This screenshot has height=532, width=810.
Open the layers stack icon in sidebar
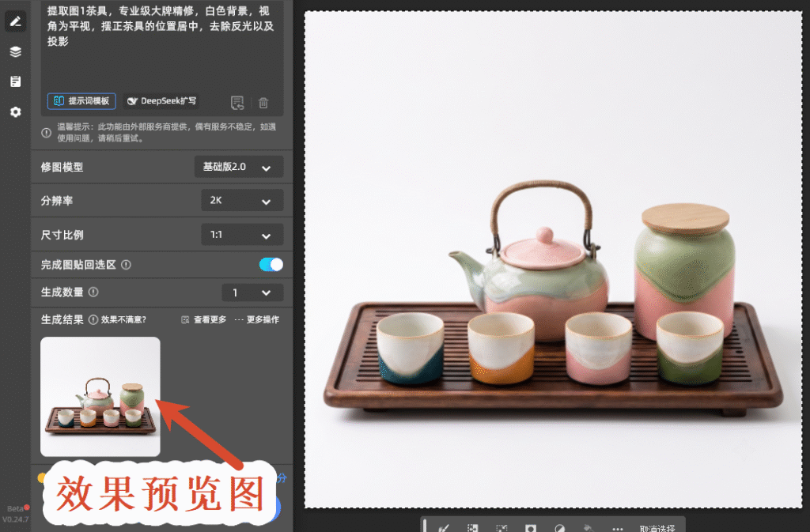point(16,51)
